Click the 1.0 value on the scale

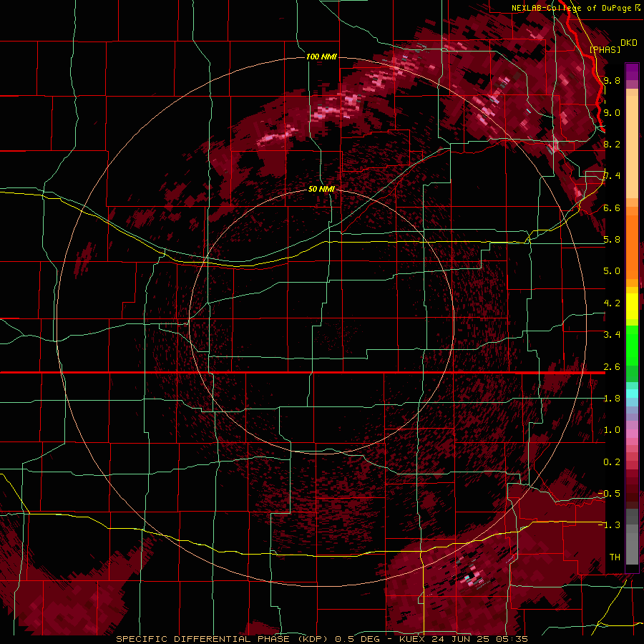coord(612,430)
